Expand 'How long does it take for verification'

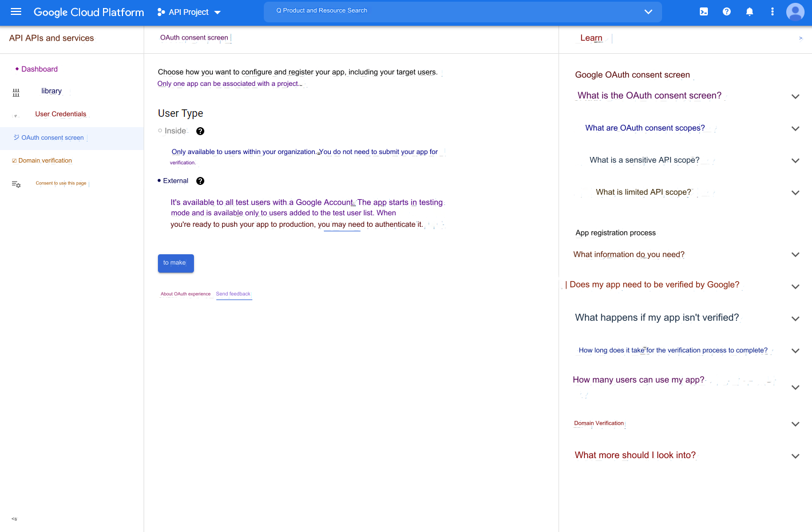[x=795, y=350]
